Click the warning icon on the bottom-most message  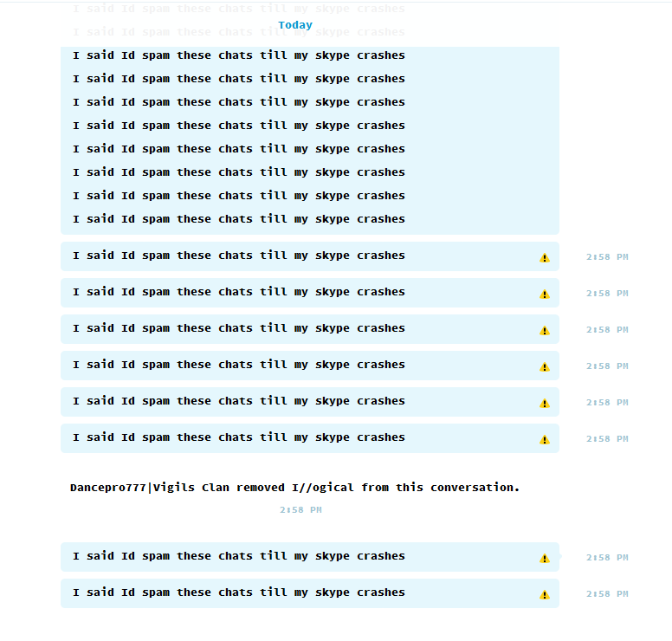[545, 594]
